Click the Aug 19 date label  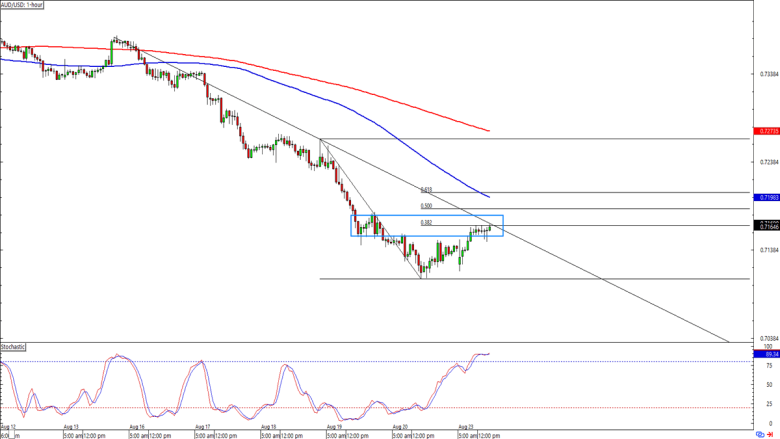(x=334, y=427)
